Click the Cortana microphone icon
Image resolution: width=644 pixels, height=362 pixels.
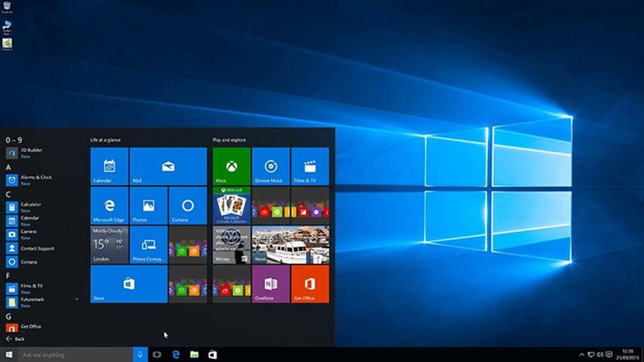tap(140, 354)
